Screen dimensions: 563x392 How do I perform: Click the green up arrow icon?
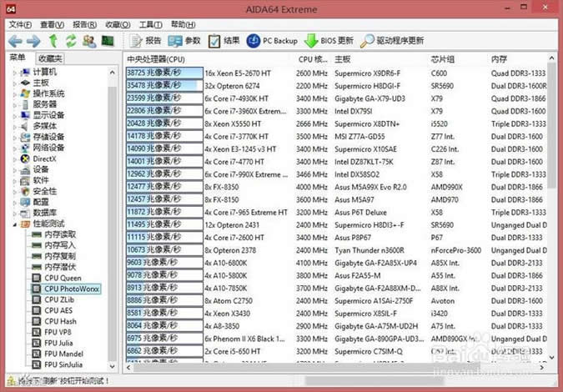pos(53,41)
